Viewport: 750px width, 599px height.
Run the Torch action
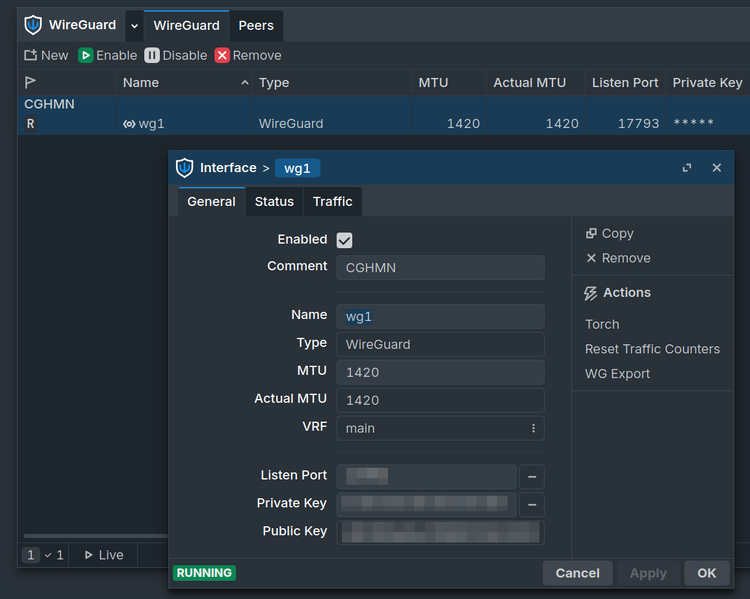pyautogui.click(x=602, y=324)
